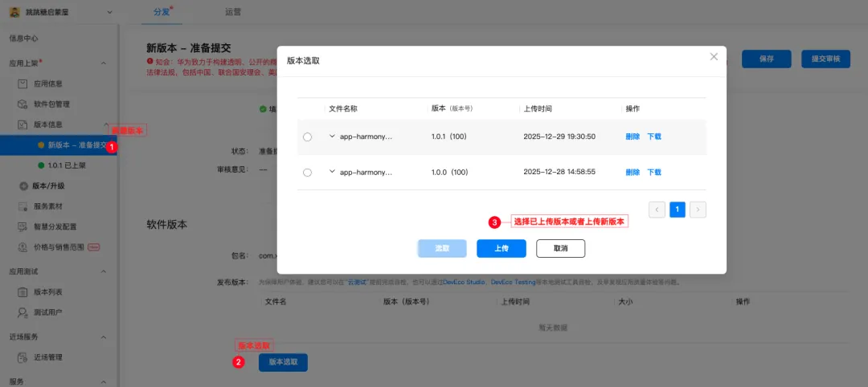
Task: Click the 上传时间 column header in dialog
Action: point(538,108)
